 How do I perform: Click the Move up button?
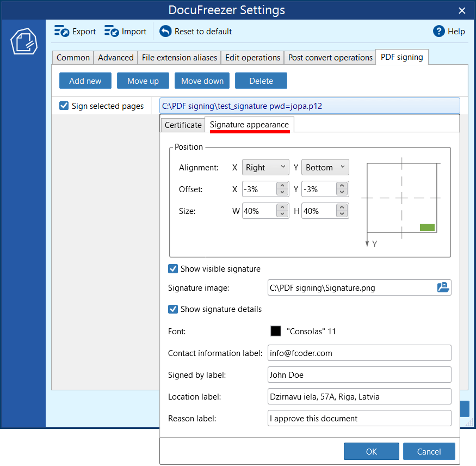tap(143, 81)
